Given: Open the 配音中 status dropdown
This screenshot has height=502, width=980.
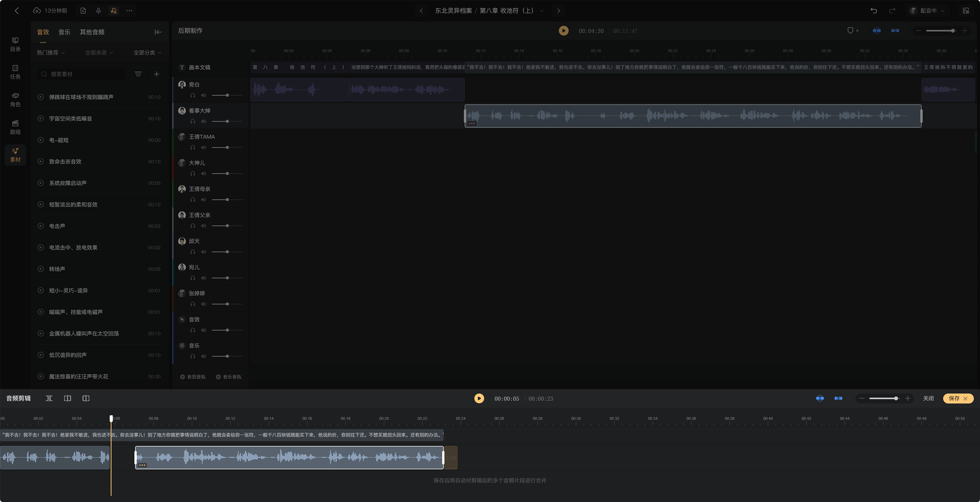Looking at the screenshot, I should click(x=927, y=11).
